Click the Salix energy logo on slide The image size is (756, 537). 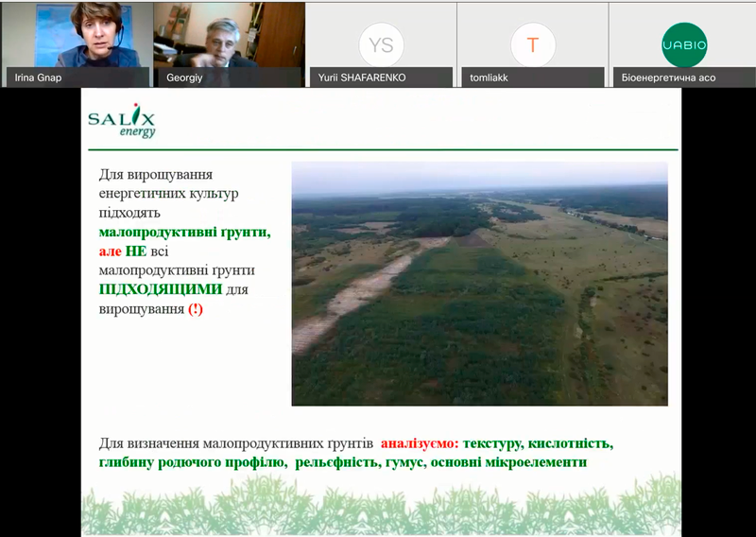122,121
